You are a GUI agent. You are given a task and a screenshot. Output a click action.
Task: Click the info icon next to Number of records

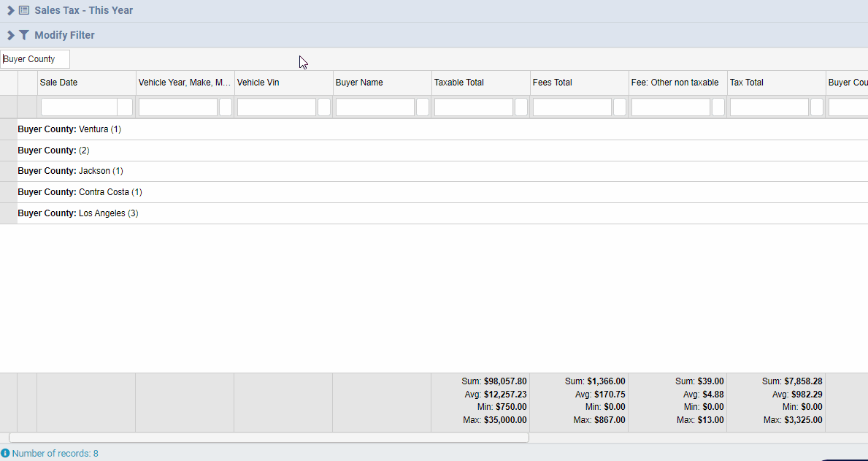click(x=5, y=454)
